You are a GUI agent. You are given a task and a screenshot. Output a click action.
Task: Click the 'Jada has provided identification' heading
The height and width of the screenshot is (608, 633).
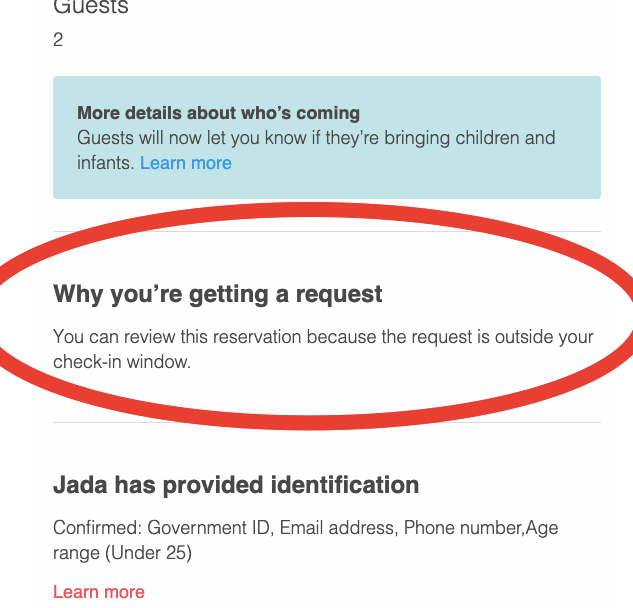coord(235,486)
